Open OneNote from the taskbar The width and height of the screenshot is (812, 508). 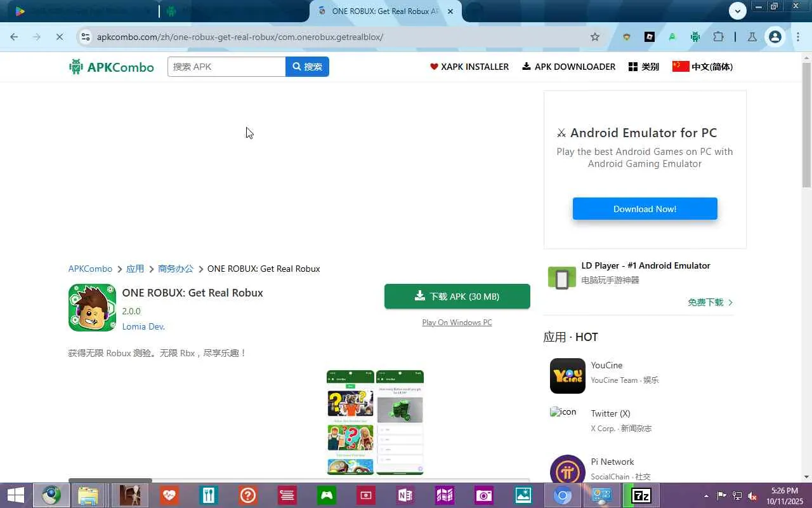point(405,495)
